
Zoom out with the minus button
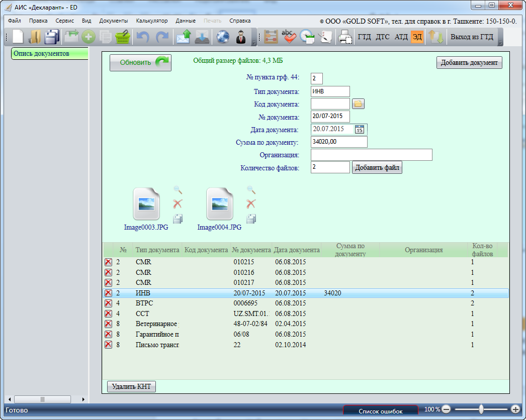point(446,409)
